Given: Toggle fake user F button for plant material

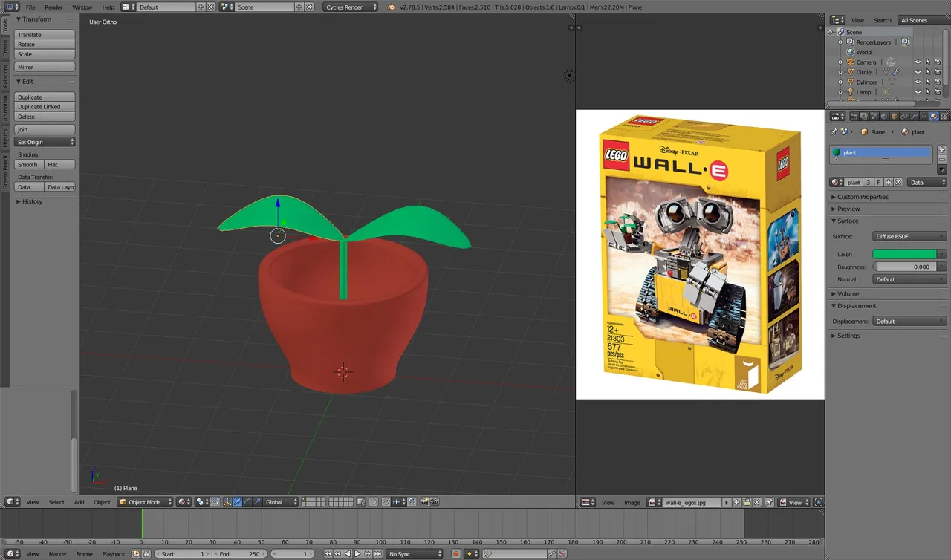Looking at the screenshot, I should 878,182.
